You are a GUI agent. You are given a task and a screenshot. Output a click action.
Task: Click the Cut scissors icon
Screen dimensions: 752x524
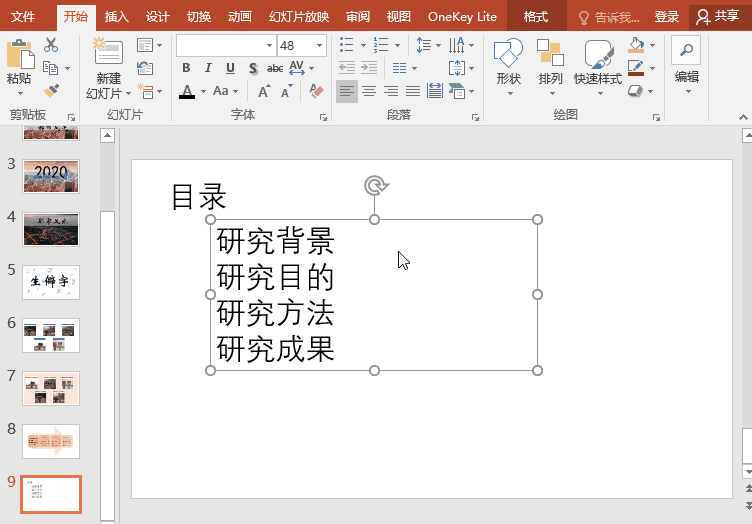pos(51,45)
